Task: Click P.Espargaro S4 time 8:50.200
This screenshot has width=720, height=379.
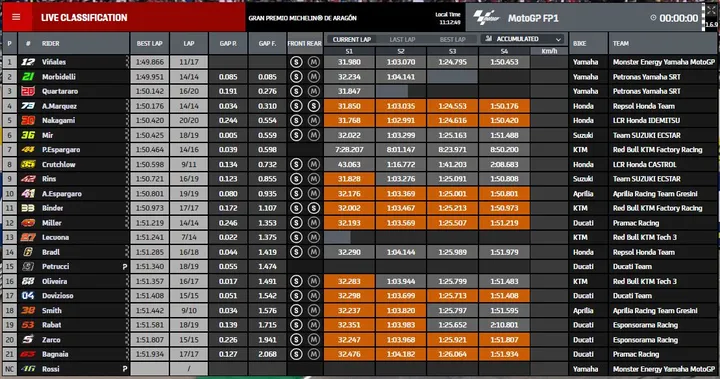Action: click(504, 150)
